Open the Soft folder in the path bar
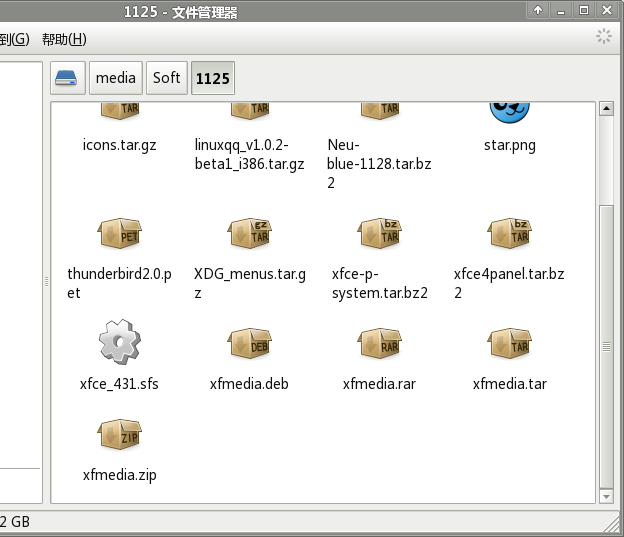 [x=167, y=78]
